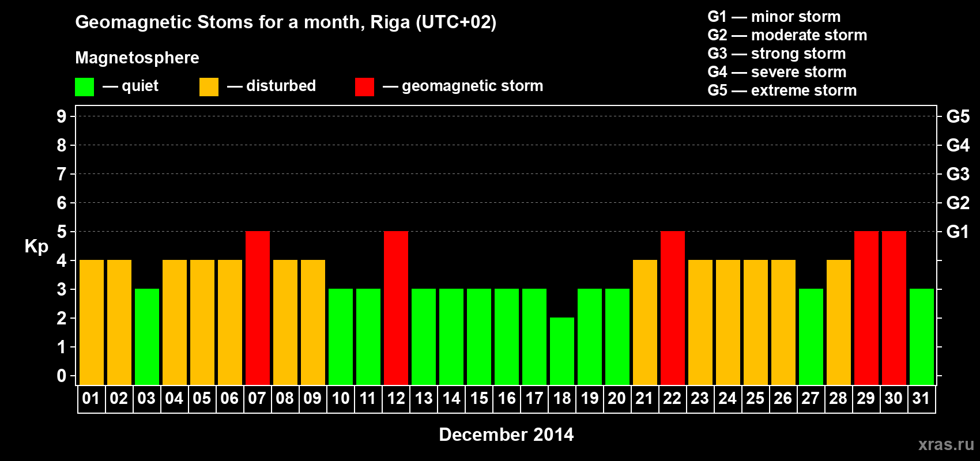Click the Magnetosphere heading
The image size is (980, 461).
point(137,58)
